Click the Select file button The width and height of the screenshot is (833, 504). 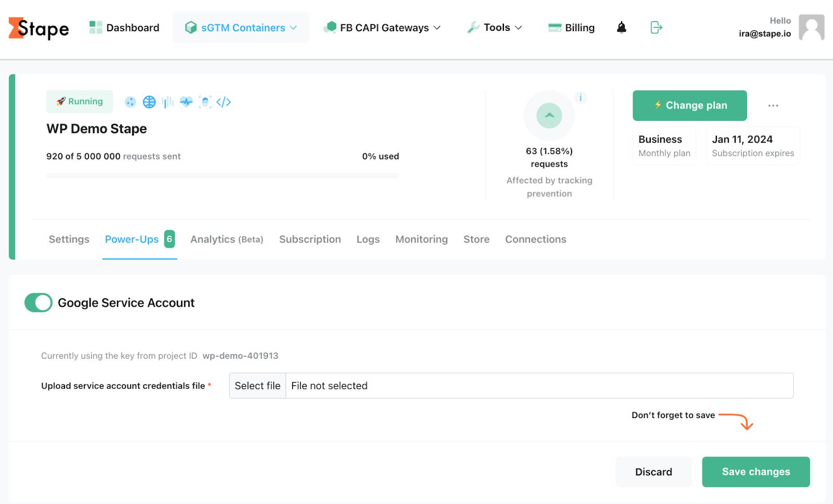[258, 386]
